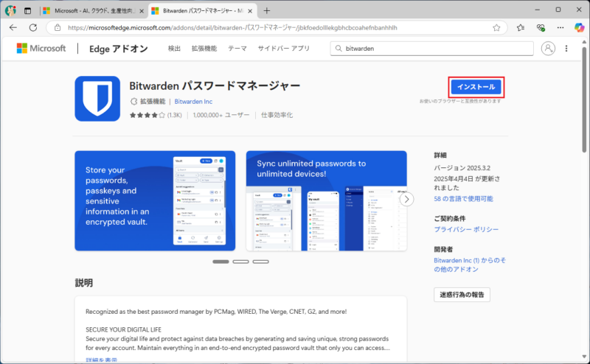Switch to the Bitwarden パスワードマネージャー tab
Screen dimensions: 590x364
(x=202, y=11)
